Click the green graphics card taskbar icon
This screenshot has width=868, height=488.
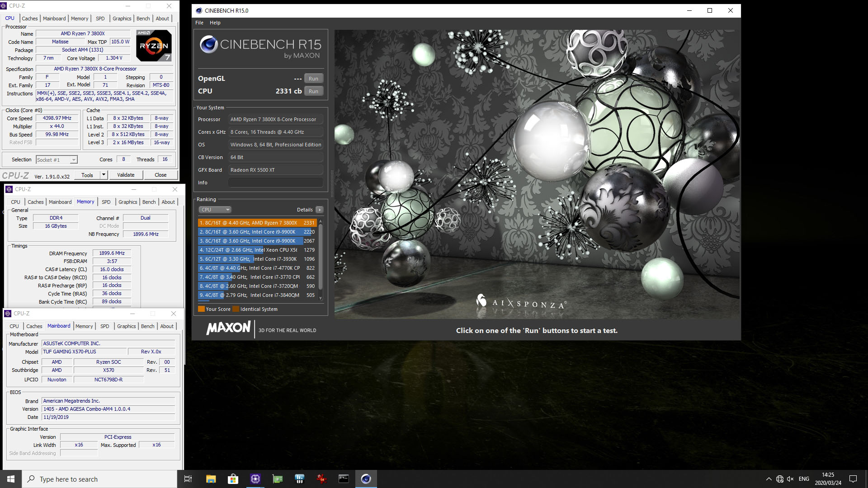click(277, 479)
